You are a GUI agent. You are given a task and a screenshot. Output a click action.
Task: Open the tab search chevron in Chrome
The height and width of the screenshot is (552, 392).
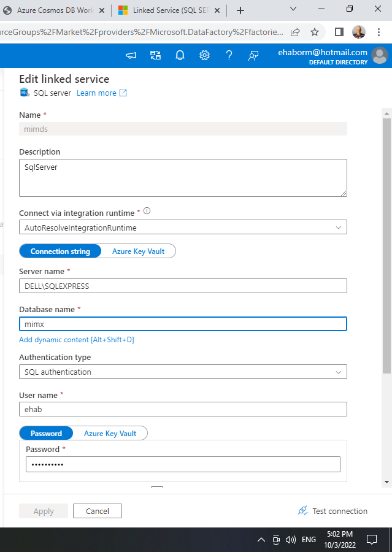(x=293, y=9)
